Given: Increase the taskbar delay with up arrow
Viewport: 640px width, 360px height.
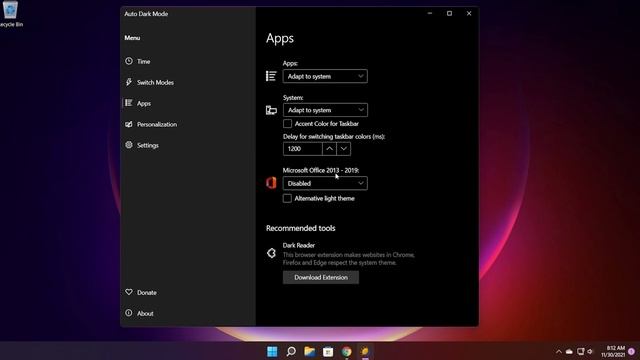Looking at the screenshot, I should point(329,149).
